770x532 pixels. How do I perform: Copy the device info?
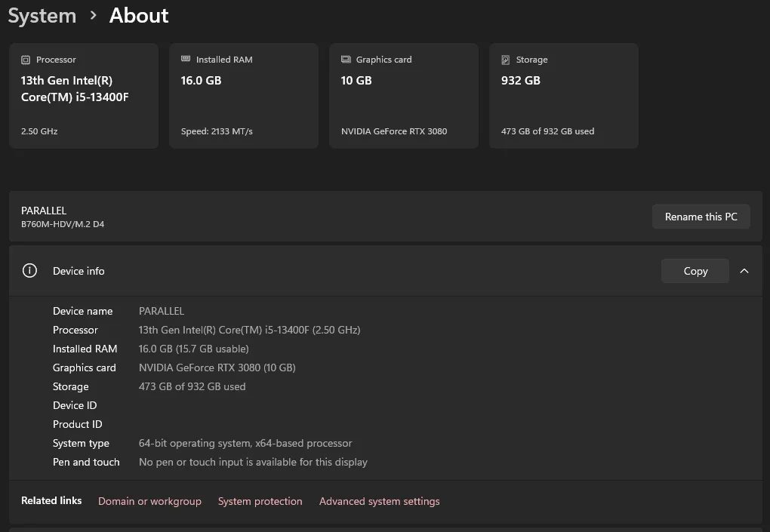695,271
